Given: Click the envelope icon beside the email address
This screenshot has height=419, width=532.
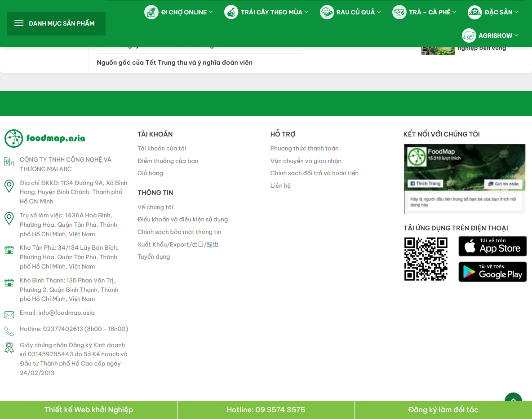Looking at the screenshot, I should (9, 314).
